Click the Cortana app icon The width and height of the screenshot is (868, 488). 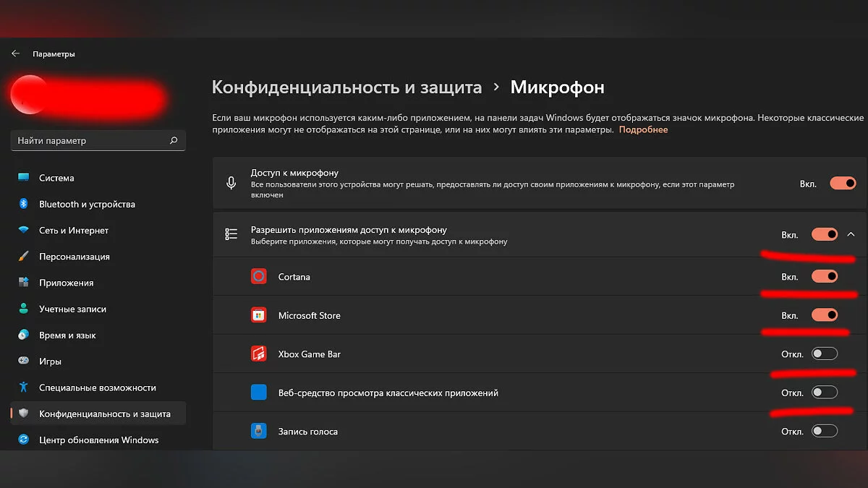pos(259,276)
